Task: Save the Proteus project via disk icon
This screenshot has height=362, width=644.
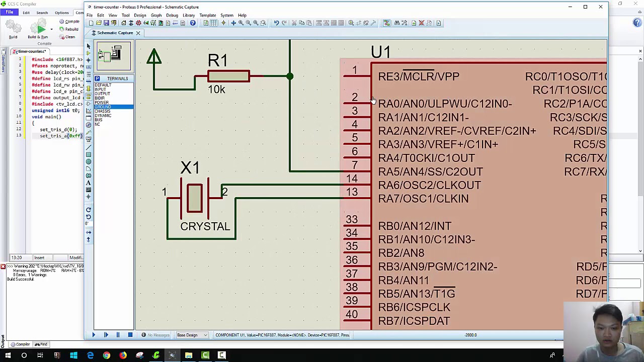Action: coord(106,23)
